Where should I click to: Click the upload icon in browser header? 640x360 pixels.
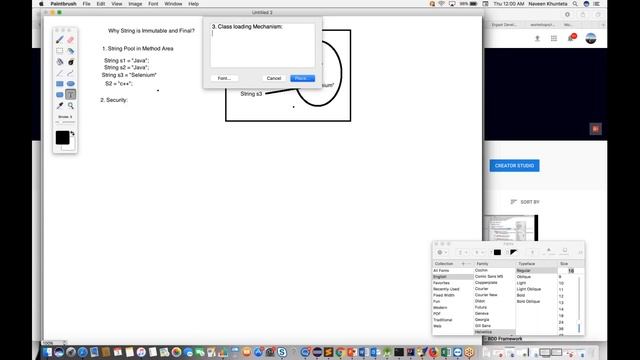coord(537,38)
